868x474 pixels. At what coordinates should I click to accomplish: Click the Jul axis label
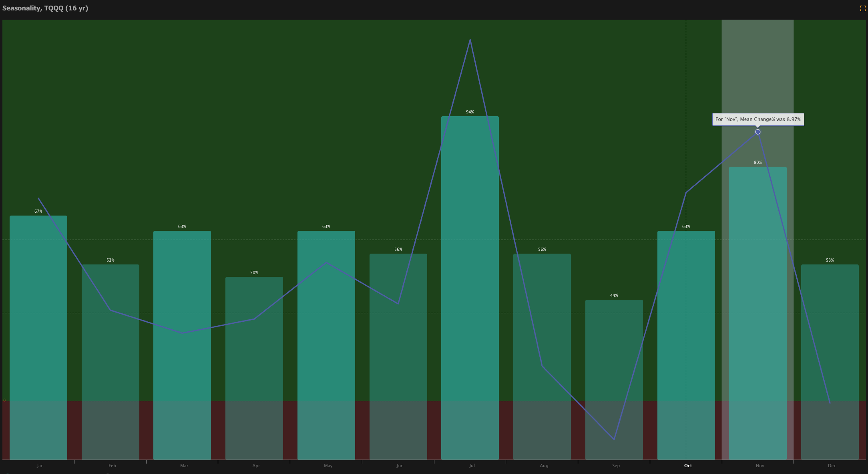pyautogui.click(x=472, y=466)
